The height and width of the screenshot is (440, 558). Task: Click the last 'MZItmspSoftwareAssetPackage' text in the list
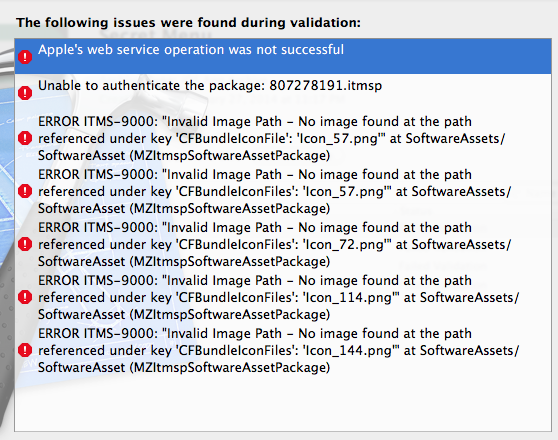click(x=230, y=368)
